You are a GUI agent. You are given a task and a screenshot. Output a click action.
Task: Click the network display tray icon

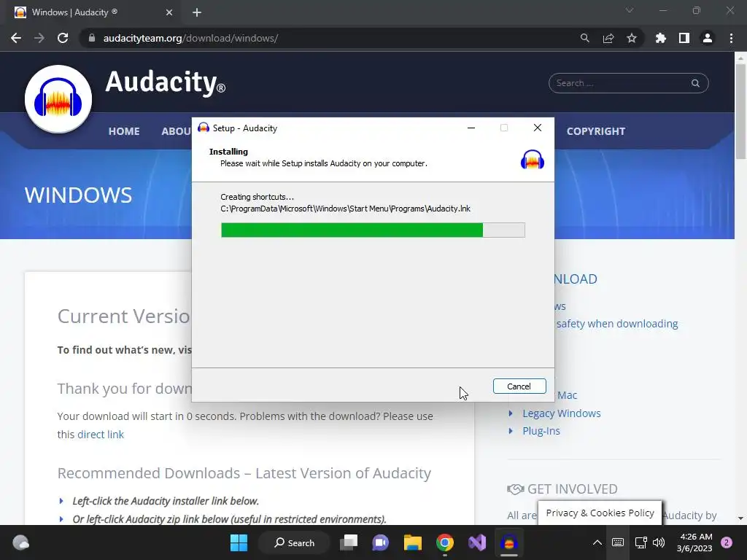[640, 542]
